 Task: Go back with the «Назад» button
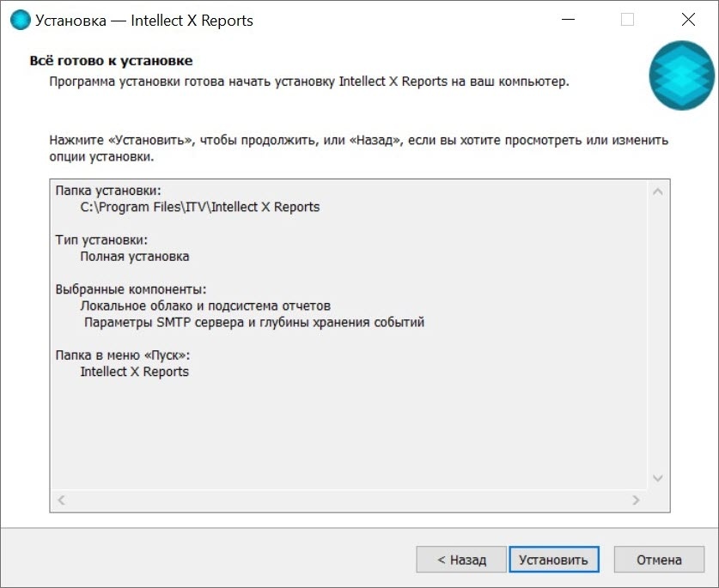461,560
